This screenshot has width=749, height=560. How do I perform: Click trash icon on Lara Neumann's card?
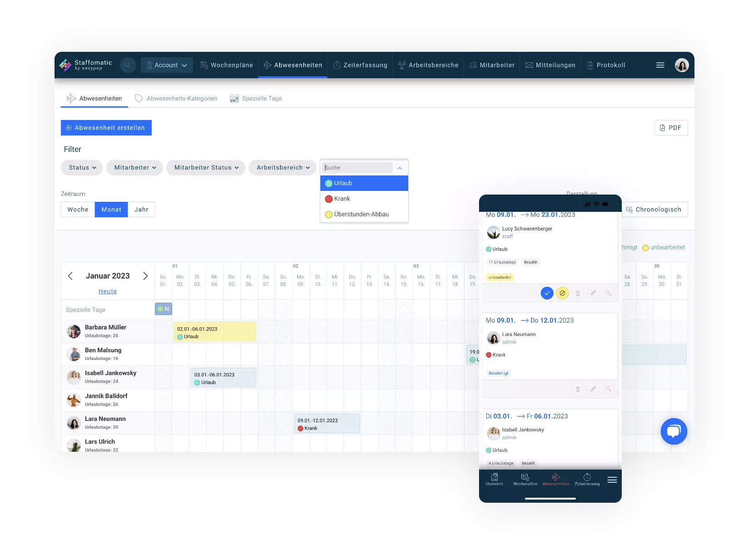(578, 389)
